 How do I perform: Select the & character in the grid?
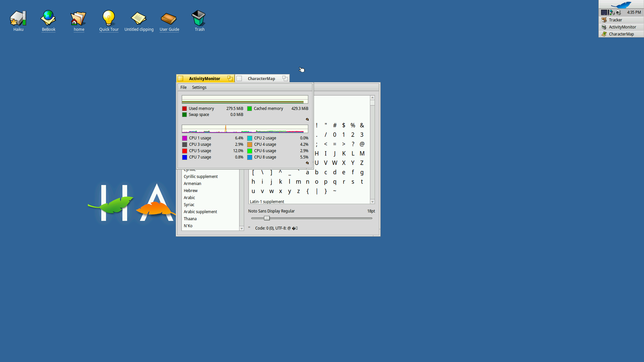362,125
